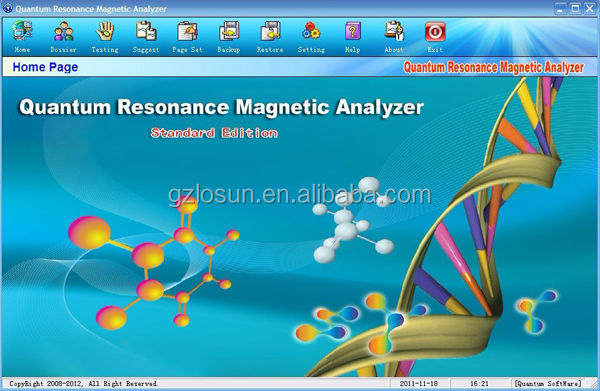
Task: Click the red Exit power icon
Action: [435, 31]
